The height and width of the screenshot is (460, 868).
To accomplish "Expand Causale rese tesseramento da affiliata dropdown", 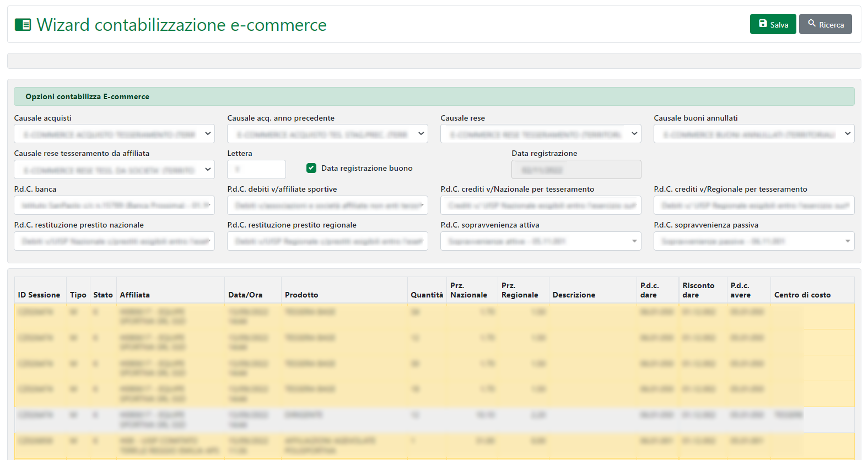I will 114,170.
